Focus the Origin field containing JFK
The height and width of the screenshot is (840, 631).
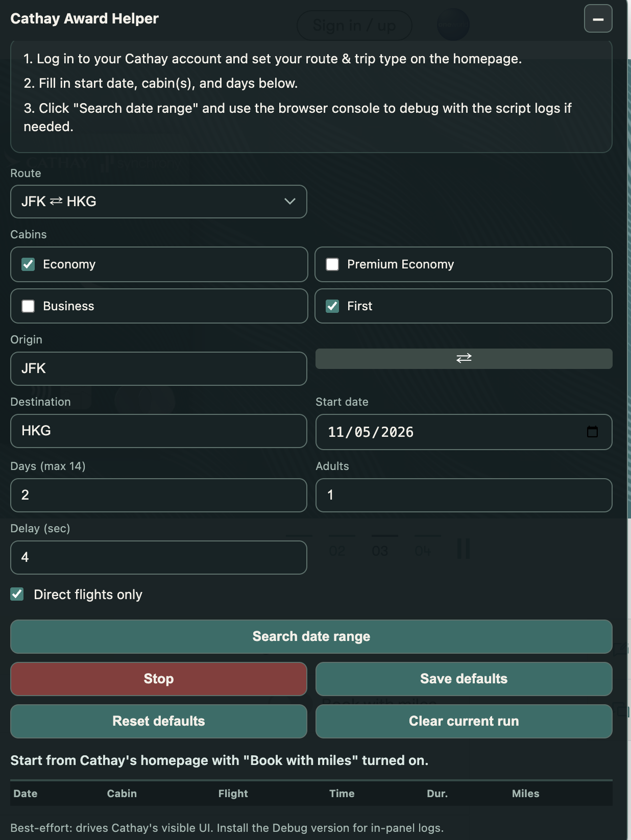pyautogui.click(x=159, y=368)
